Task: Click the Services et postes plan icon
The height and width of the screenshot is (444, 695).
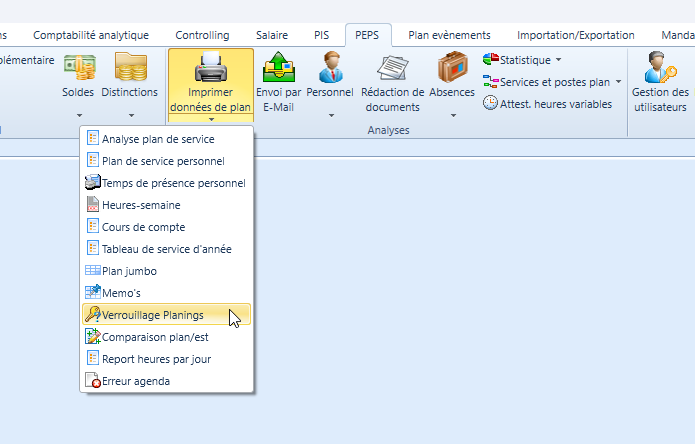Action: (491, 82)
